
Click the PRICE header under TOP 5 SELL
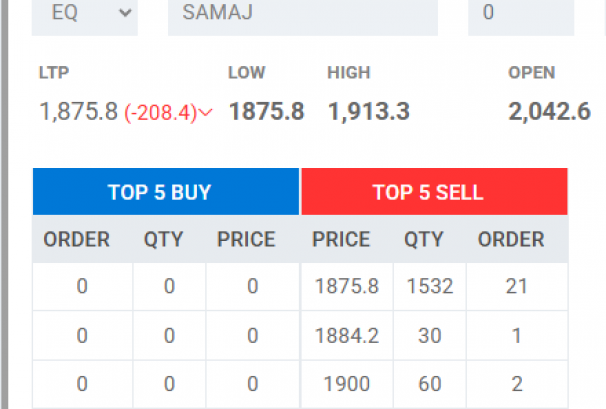coord(341,239)
